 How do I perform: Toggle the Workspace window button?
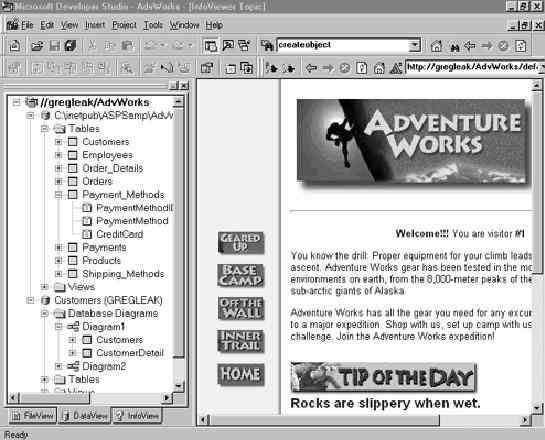211,46
